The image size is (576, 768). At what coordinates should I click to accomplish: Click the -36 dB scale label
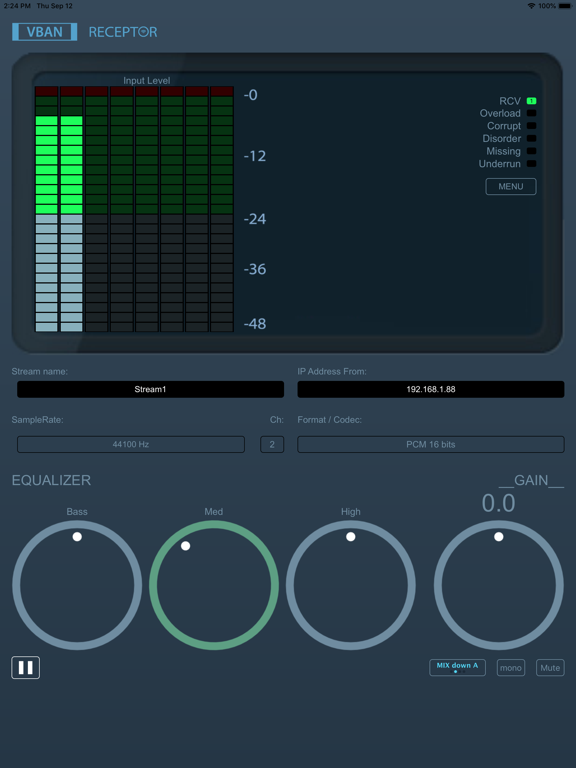(255, 269)
